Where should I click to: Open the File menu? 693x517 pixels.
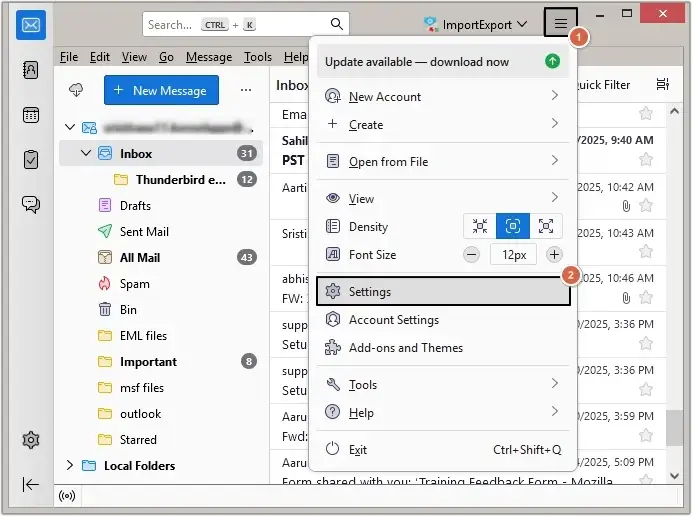69,57
